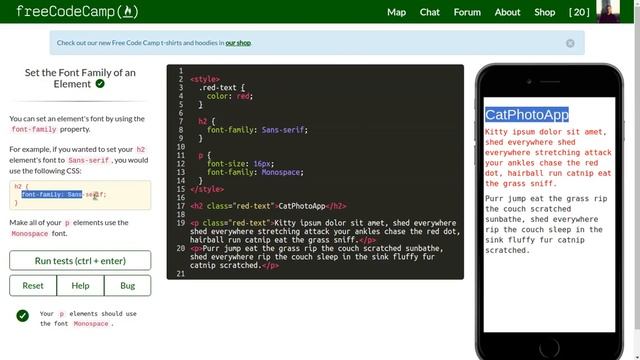The height and width of the screenshot is (360, 640).
Task: Click the closing style tag on line 15
Action: 207,189
